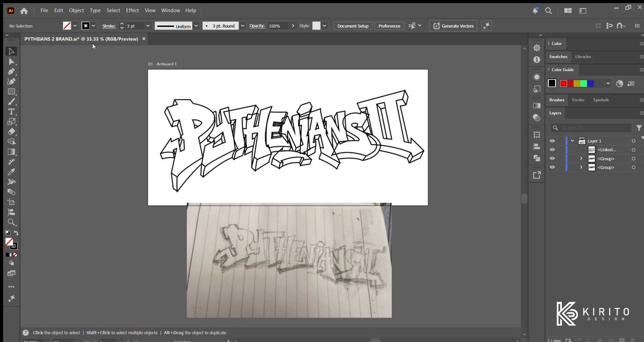Screen dimensions: 644x342
Task: Click the Linked item target circle
Action: point(633,150)
